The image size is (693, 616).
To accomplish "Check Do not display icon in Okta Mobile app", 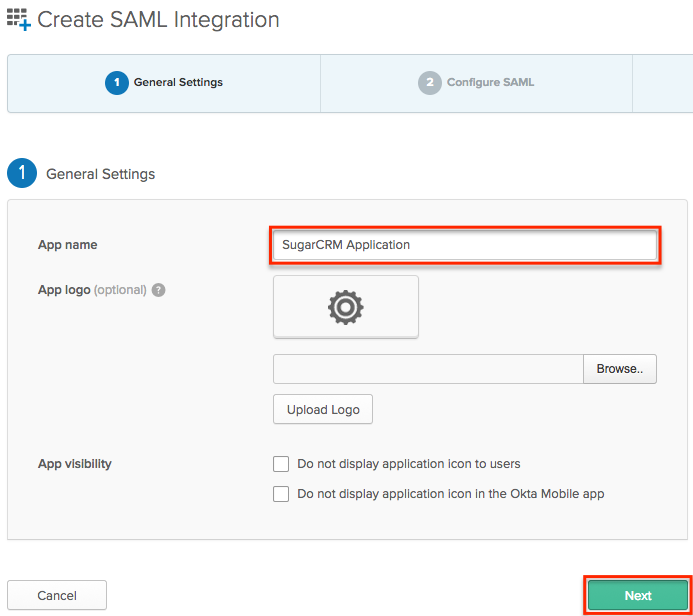I will click(x=281, y=494).
